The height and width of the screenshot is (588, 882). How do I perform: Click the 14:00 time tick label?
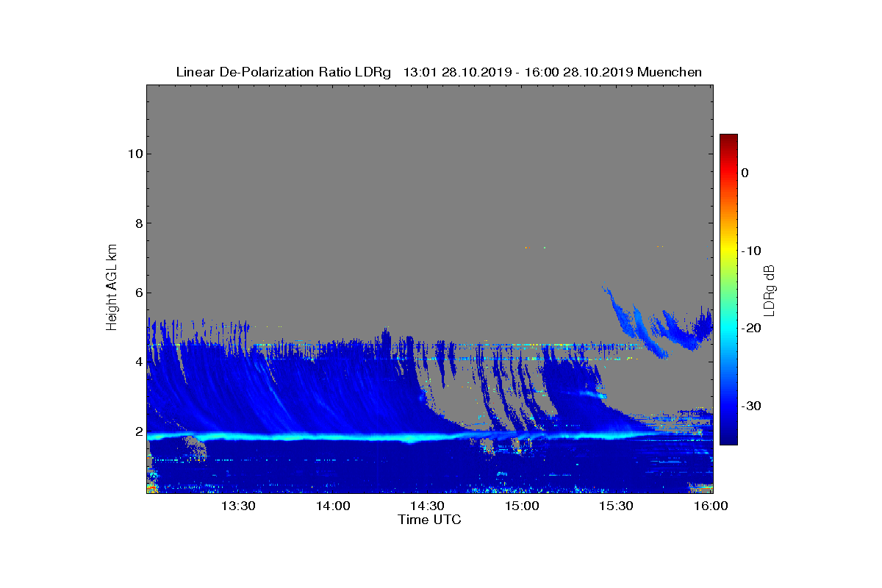point(333,506)
